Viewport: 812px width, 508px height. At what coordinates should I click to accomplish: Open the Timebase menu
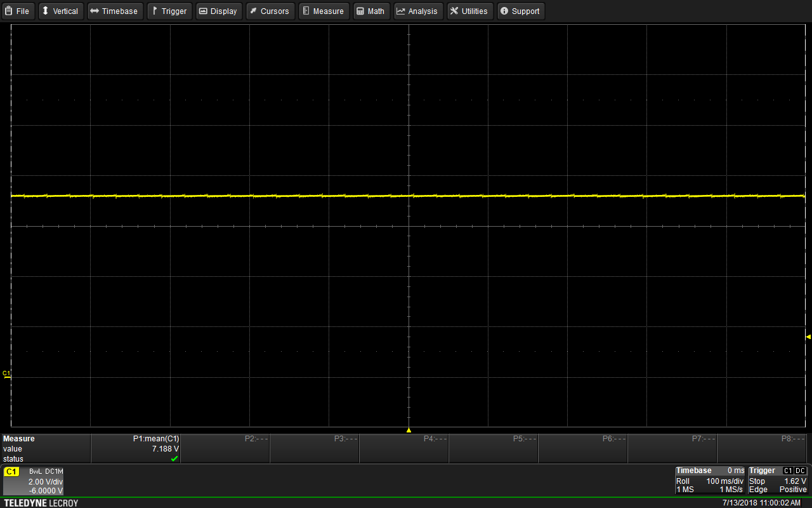(114, 11)
